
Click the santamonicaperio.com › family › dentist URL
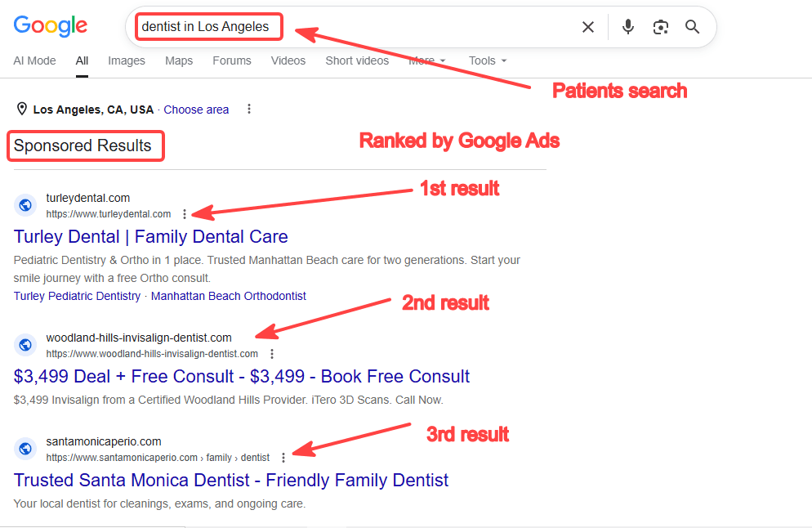[x=158, y=458]
